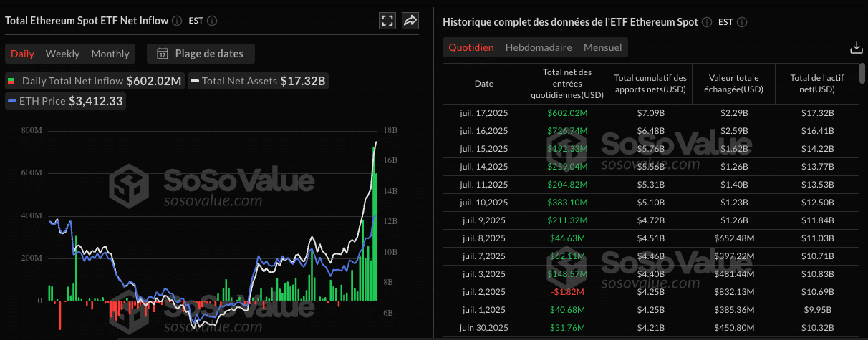Viewport: 868px width, 340px height.
Task: Click the fullscreen expand chart icon
Action: click(x=387, y=21)
